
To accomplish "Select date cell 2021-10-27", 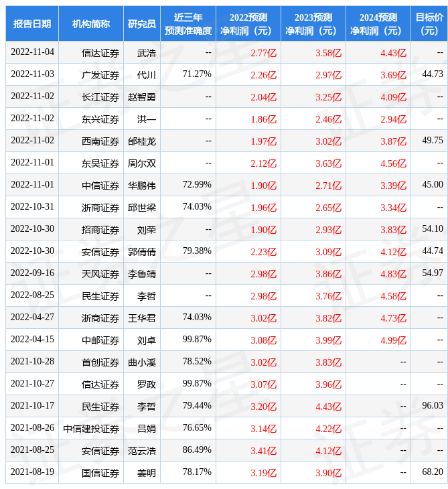I will [x=32, y=384].
